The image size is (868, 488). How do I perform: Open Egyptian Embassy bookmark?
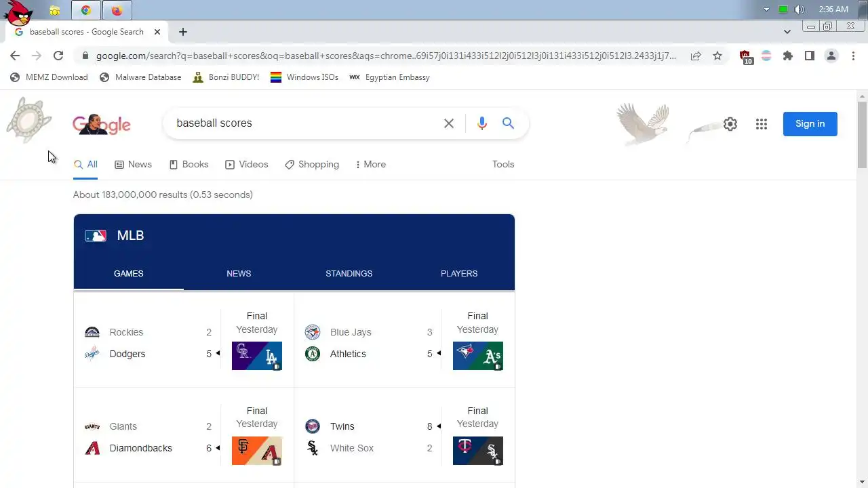pos(389,77)
